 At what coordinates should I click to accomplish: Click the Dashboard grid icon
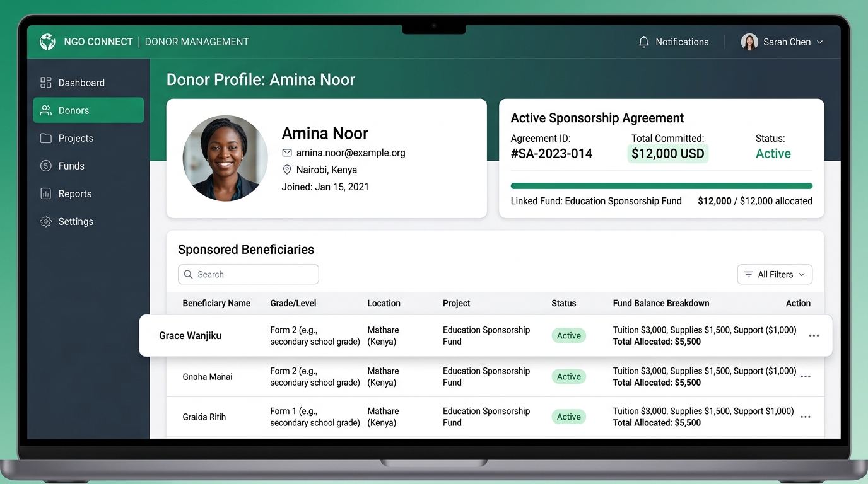point(45,83)
